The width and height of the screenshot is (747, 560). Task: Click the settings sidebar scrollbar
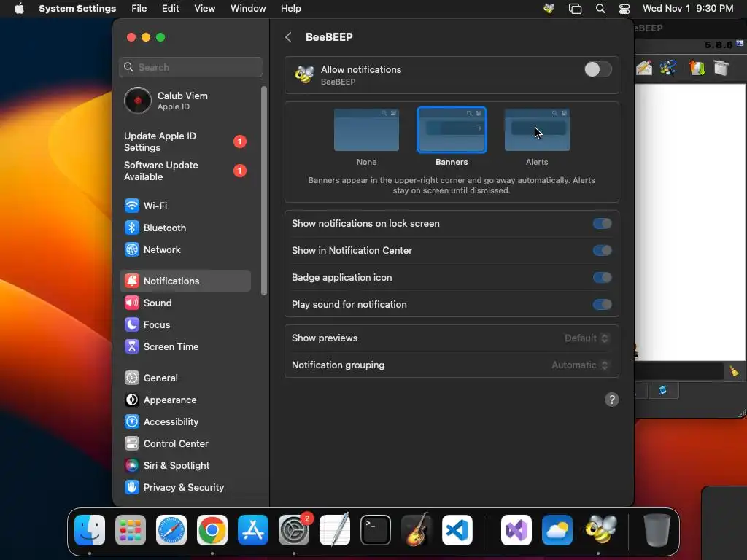[264, 190]
